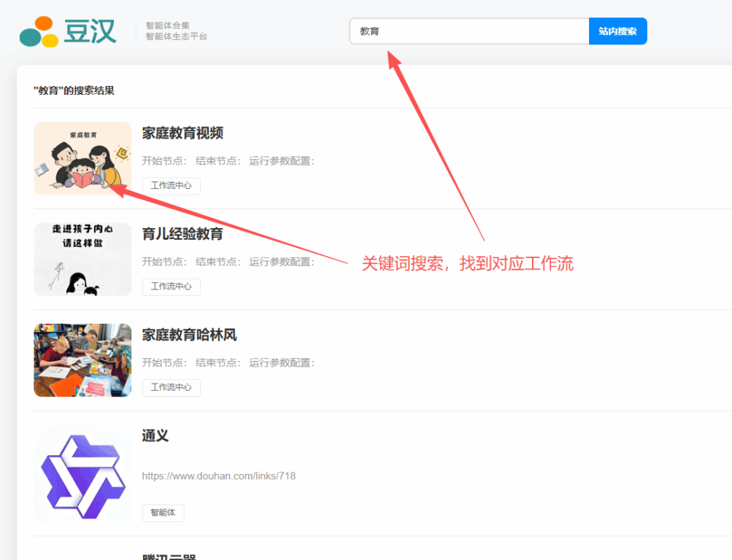Viewport: 732px width, 560px height.
Task: Click the "教育"的搜索结果 heading
Action: [x=74, y=90]
